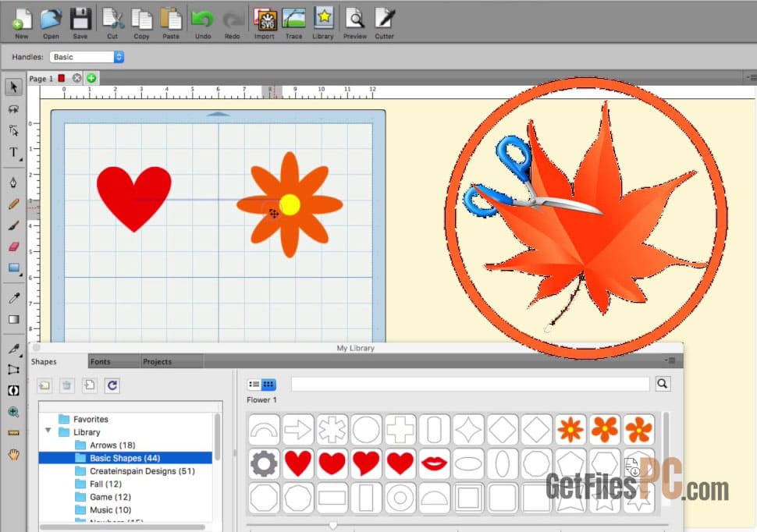This screenshot has width=757, height=532.
Task: Open the Library from the top toolbar
Action: 323,23
